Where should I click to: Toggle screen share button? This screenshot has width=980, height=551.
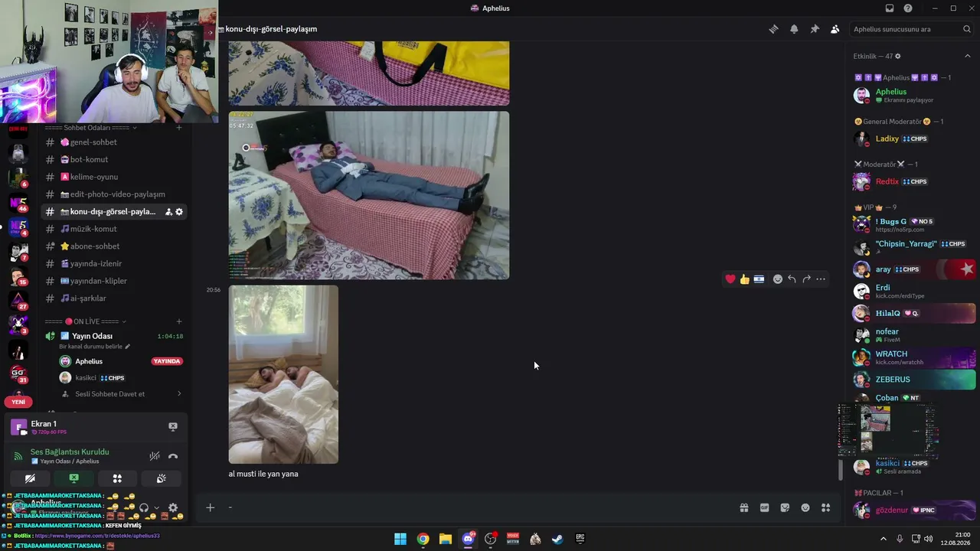coord(73,478)
